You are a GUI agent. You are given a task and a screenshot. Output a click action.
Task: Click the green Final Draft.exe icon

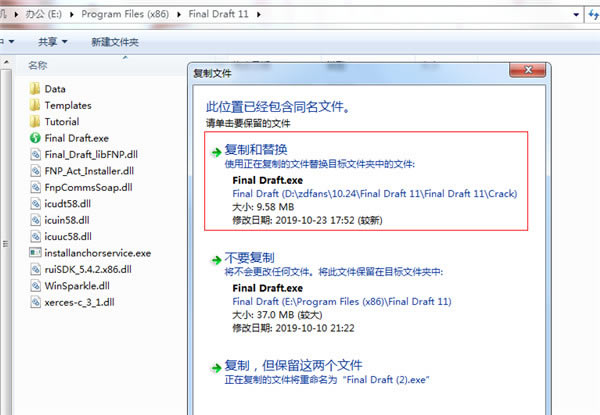coord(35,138)
